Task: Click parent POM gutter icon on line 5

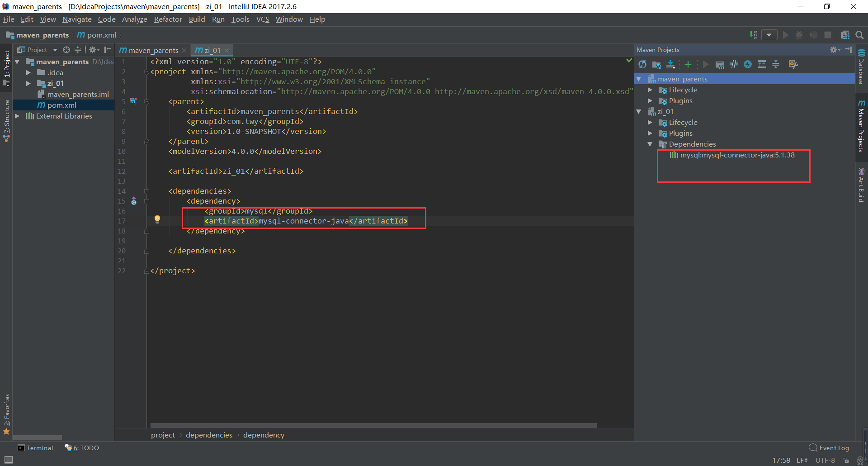Action: click(x=133, y=101)
